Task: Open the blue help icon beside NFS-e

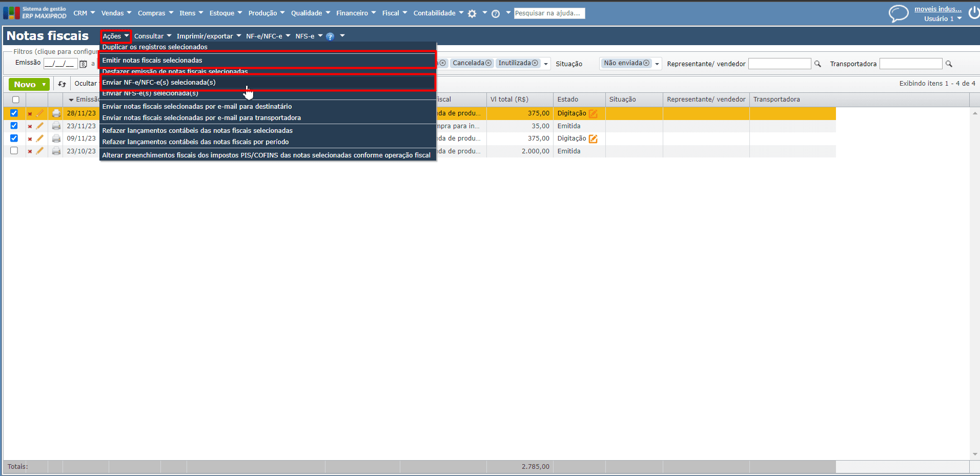Action: pos(330,36)
